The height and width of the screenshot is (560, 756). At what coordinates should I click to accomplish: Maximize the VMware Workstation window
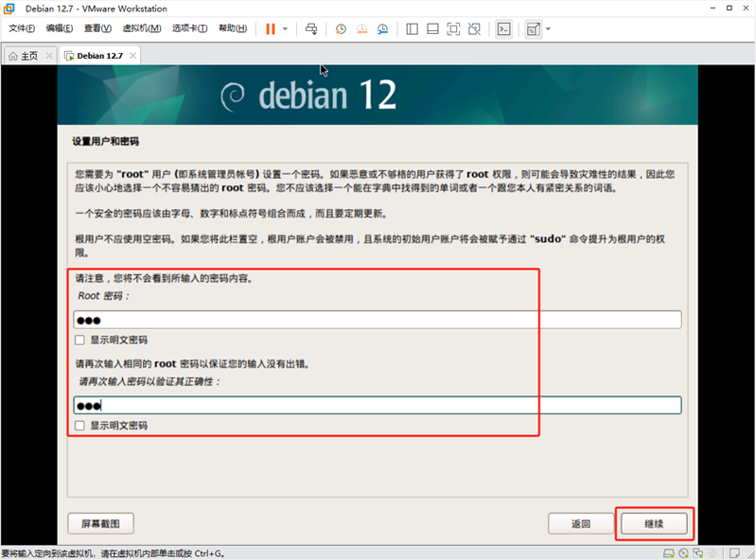pyautogui.click(x=729, y=9)
